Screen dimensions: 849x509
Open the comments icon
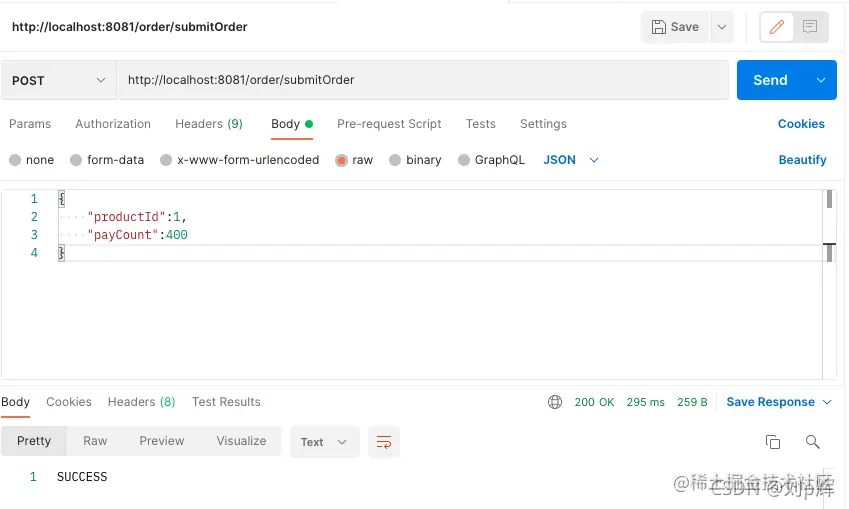[810, 27]
